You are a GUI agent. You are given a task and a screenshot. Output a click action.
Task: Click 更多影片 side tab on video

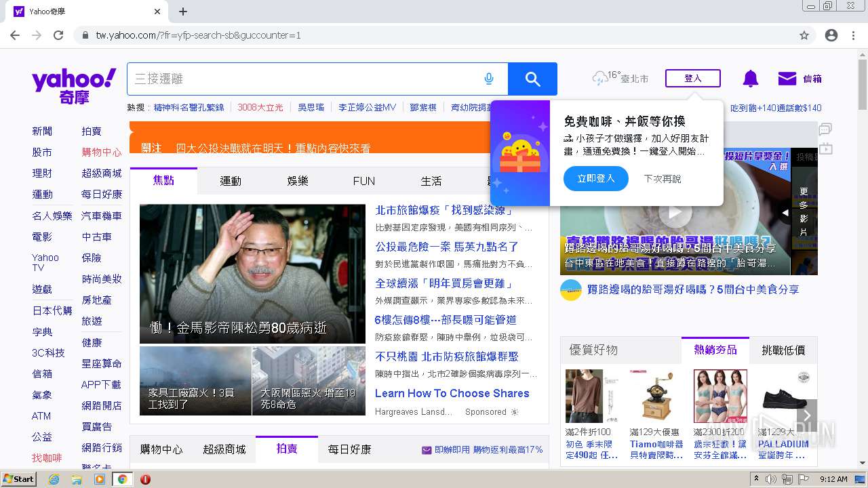coord(804,212)
